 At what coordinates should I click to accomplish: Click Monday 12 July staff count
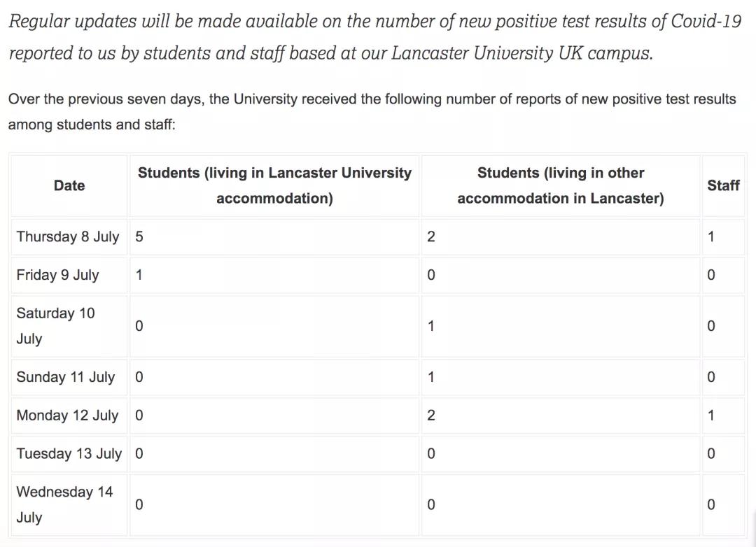(x=711, y=415)
